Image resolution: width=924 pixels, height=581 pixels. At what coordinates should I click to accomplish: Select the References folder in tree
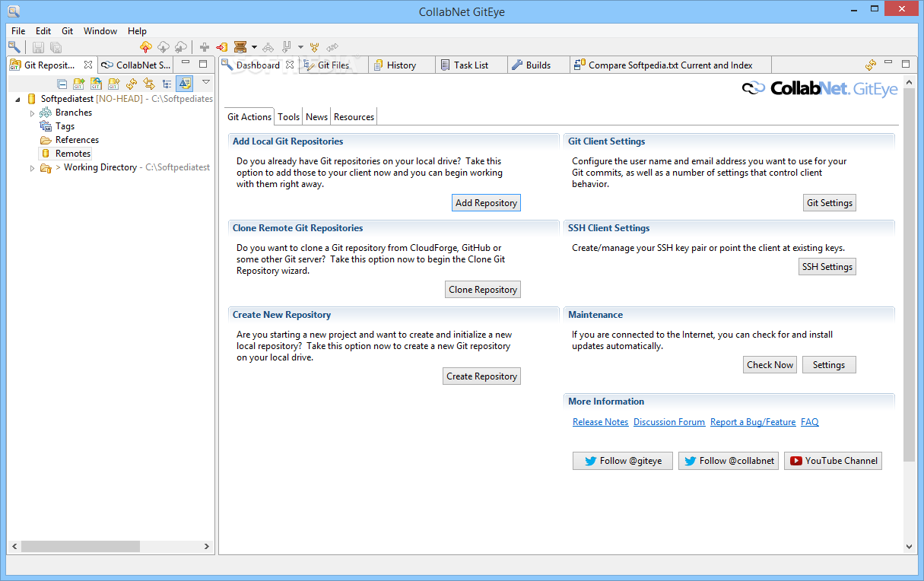pos(77,140)
